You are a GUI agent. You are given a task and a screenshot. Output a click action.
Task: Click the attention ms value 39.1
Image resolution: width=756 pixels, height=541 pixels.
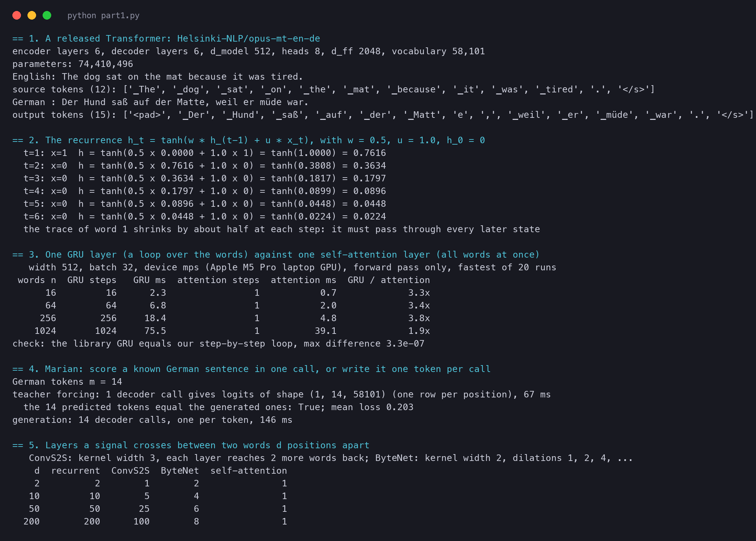(x=326, y=331)
